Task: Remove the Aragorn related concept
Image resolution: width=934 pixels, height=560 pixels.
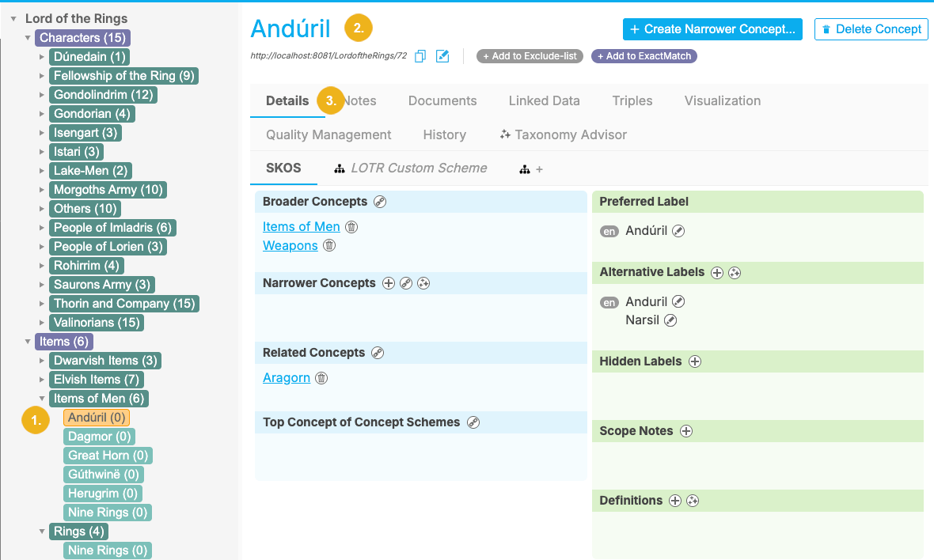Action: click(x=321, y=378)
